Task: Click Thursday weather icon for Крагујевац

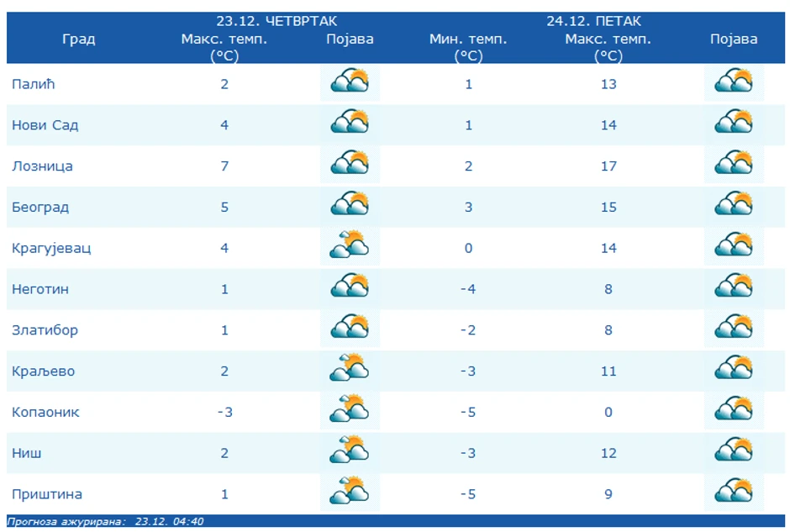Action: 350,247
